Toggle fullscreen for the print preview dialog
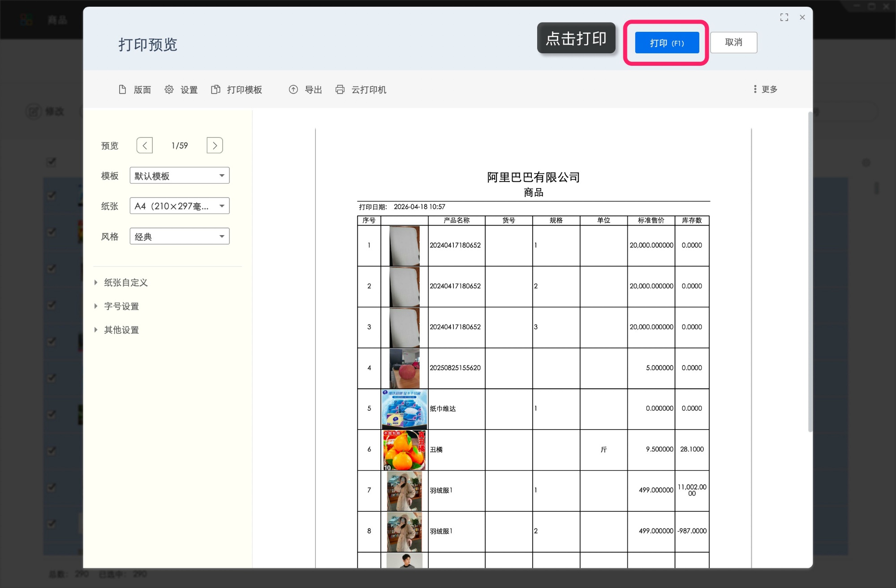 pos(784,17)
